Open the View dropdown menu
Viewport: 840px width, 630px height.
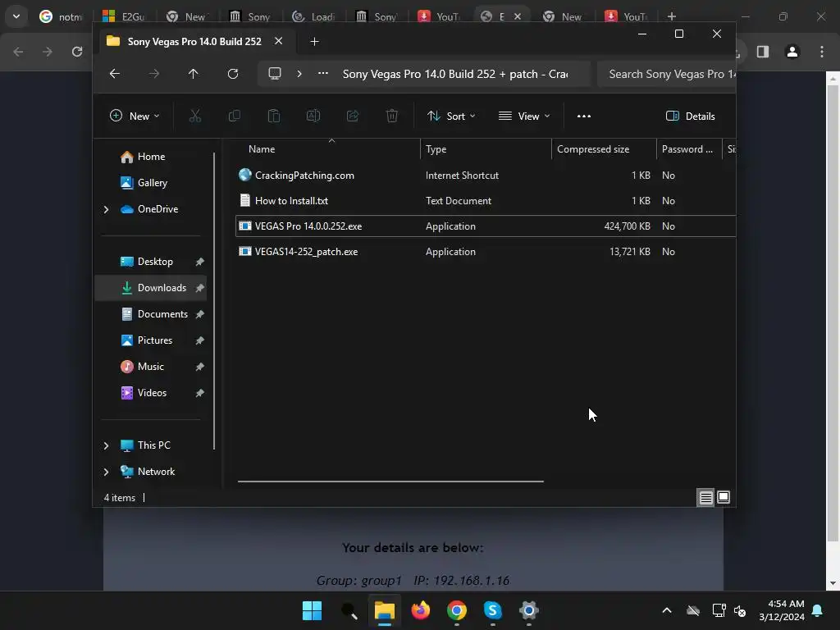(524, 116)
